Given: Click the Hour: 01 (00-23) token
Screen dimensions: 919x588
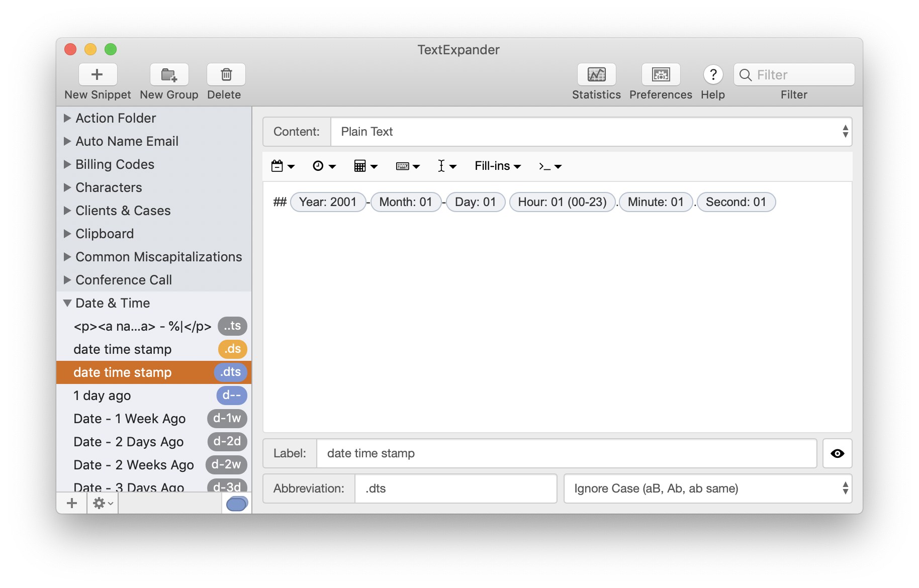Looking at the screenshot, I should coord(562,202).
